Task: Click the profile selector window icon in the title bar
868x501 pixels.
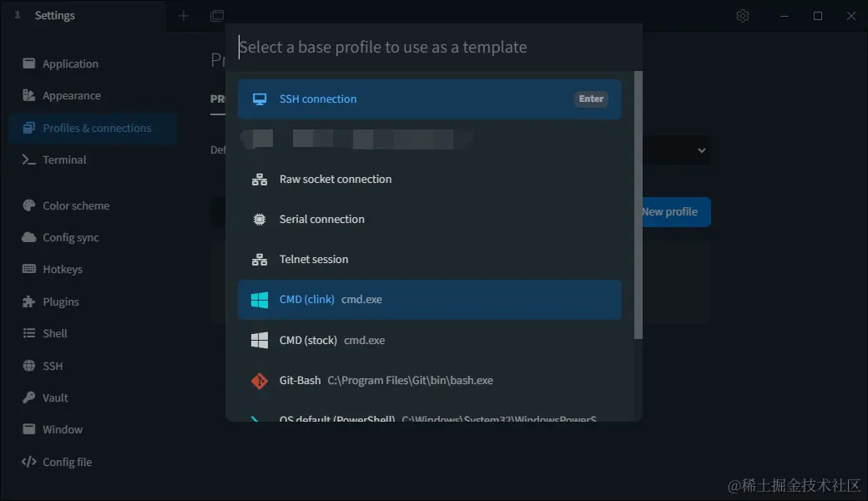Action: click(217, 16)
